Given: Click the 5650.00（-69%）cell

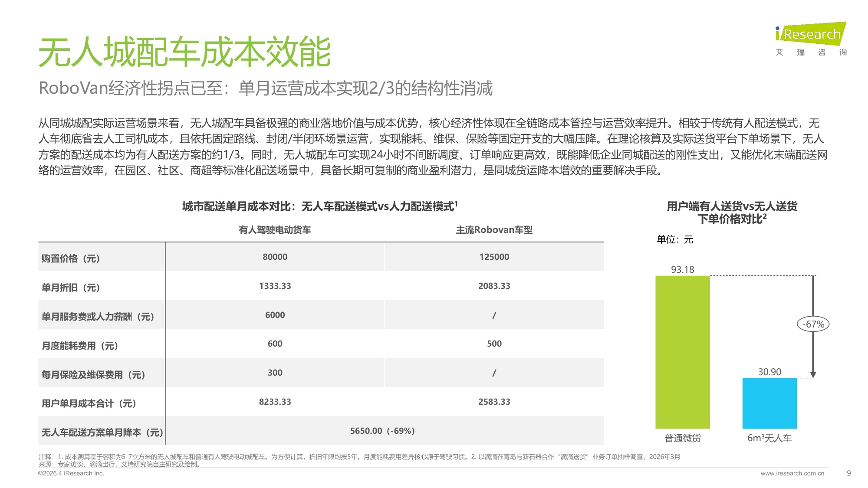Looking at the screenshot, I should tap(382, 431).
